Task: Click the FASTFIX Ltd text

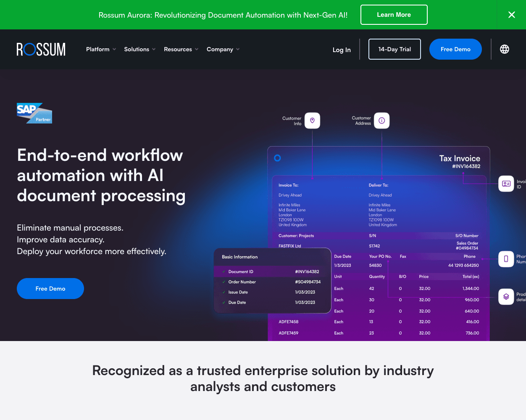Action: [290, 246]
